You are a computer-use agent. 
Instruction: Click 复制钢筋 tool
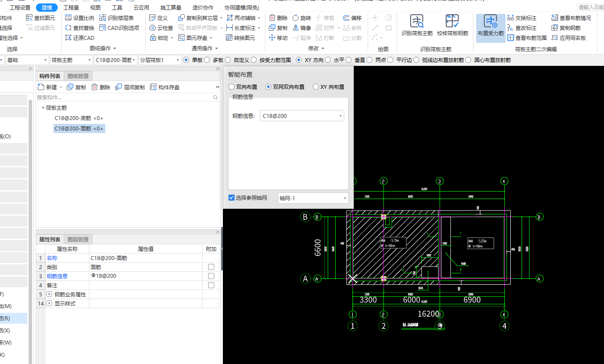(x=566, y=28)
